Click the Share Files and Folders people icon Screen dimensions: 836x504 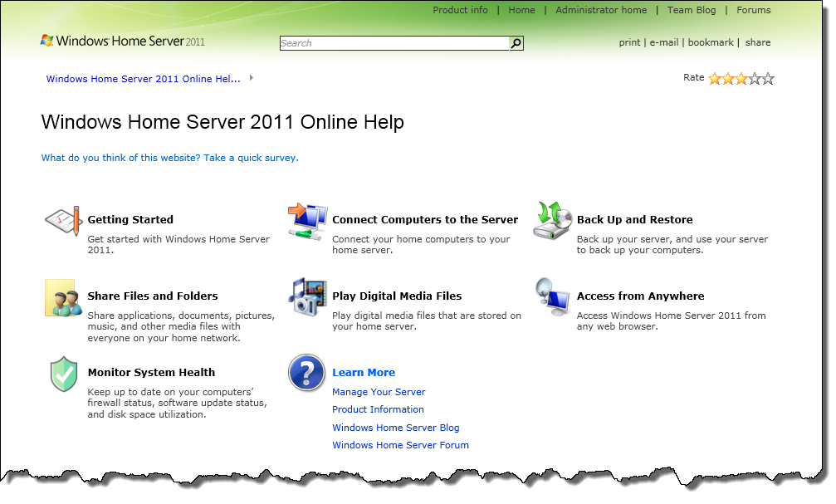point(63,297)
